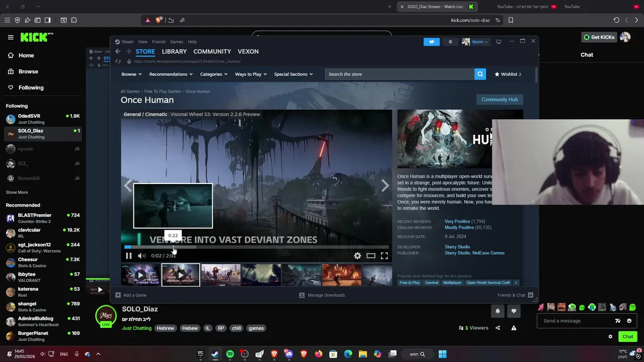
Task: Expand the Recommendations dropdown
Action: (x=171, y=74)
